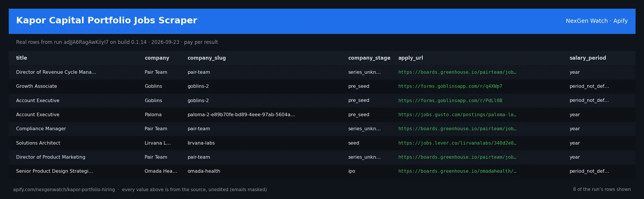This screenshot has width=644, height=199.
Task: Click the lirvana-labs slug cell
Action: (x=201, y=143)
